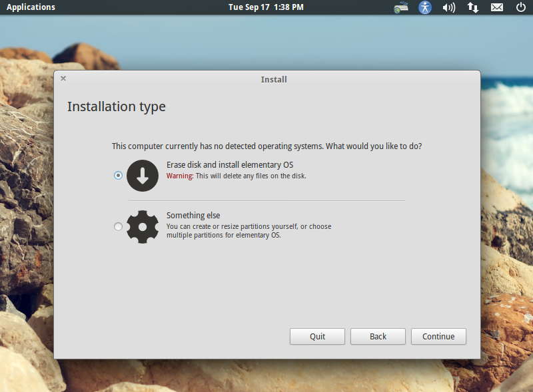Open the power session menu icon

(521, 7)
